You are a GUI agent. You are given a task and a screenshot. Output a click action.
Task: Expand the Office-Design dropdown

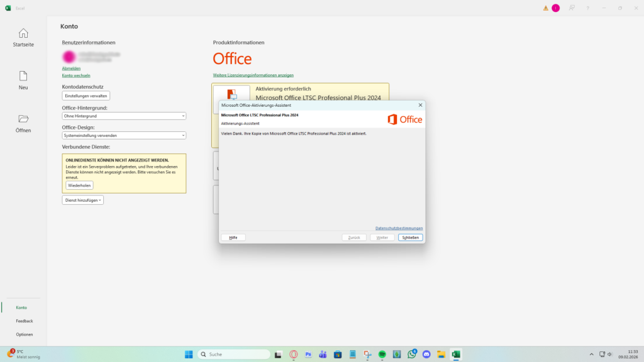coord(124,135)
